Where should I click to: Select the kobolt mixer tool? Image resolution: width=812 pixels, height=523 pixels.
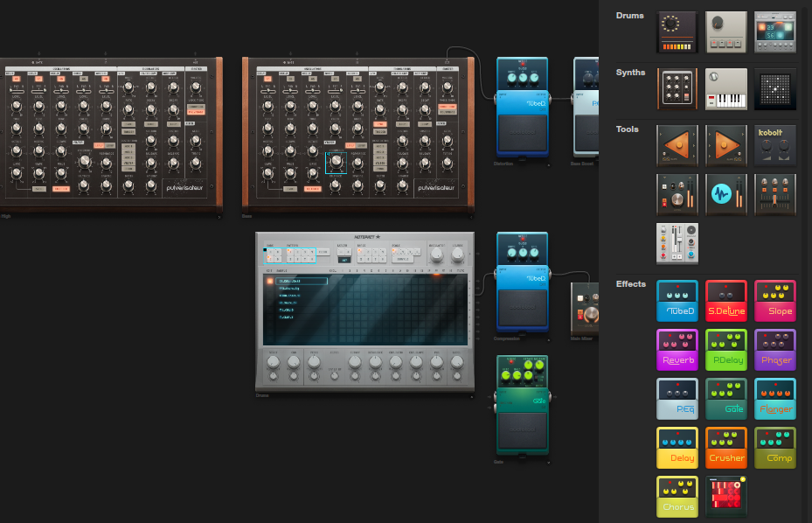[775, 145]
